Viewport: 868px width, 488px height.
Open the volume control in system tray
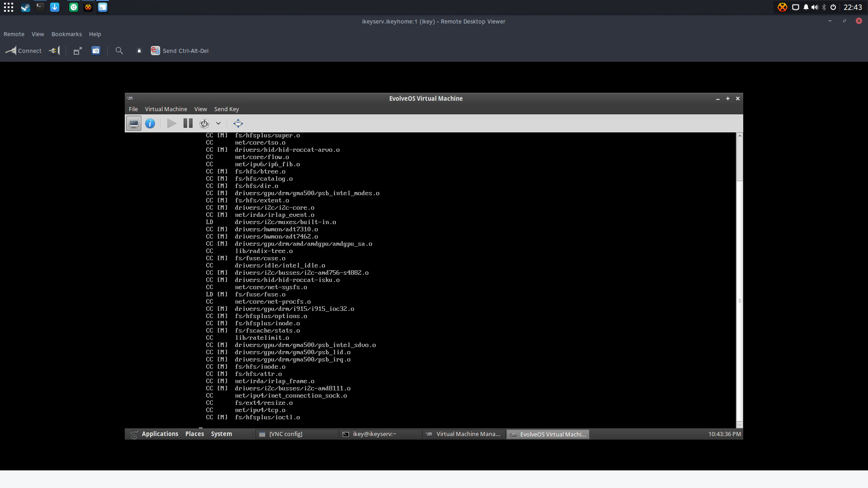pos(815,7)
